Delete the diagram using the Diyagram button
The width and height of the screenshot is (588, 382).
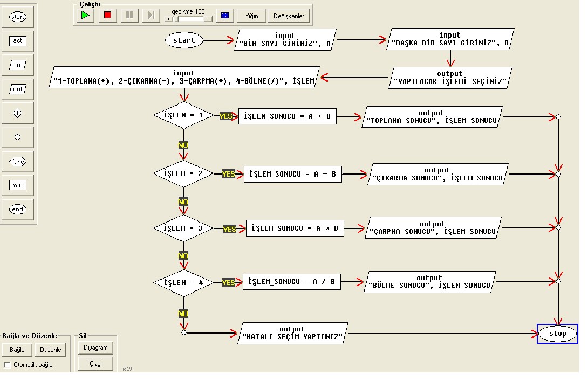point(95,348)
